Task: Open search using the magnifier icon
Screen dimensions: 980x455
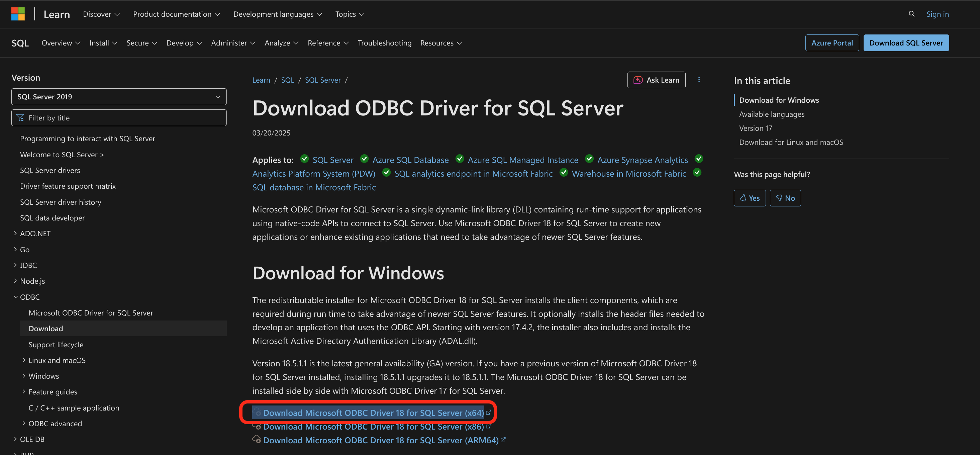Action: click(x=911, y=14)
